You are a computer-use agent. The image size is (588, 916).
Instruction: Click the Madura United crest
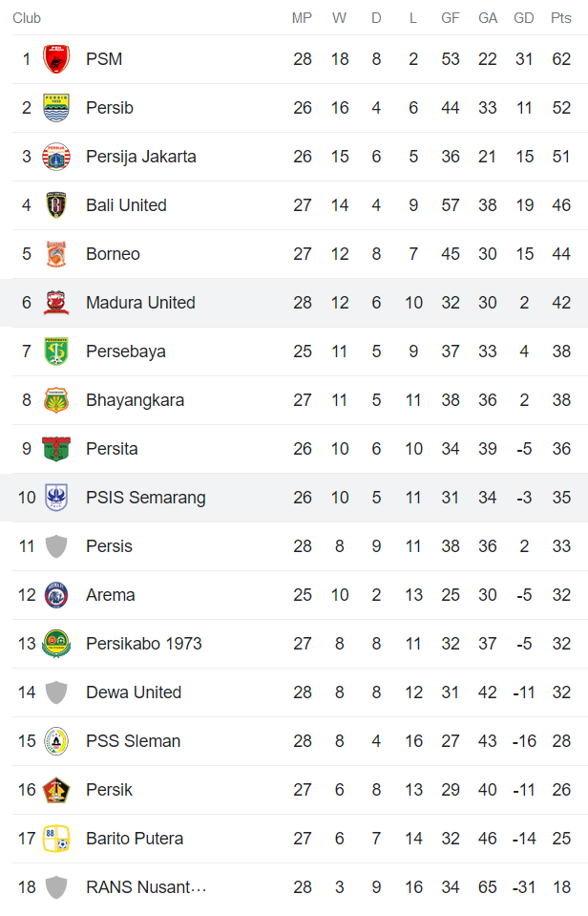tap(56, 302)
